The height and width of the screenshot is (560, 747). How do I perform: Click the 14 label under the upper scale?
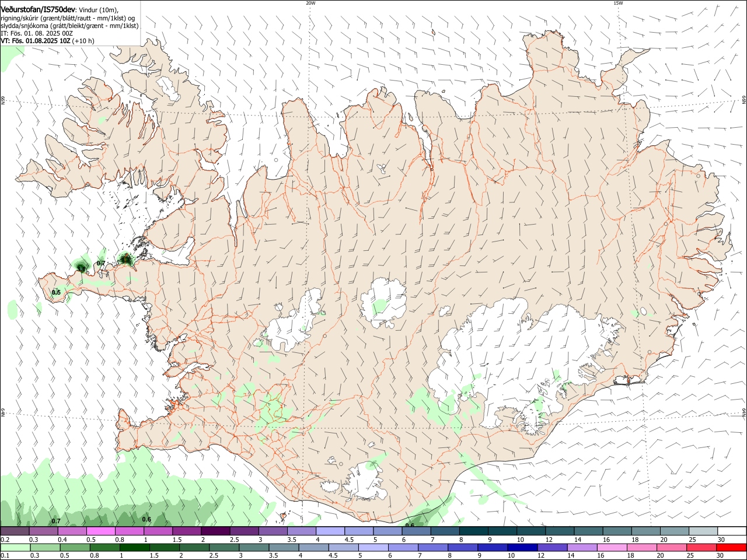tap(578, 540)
